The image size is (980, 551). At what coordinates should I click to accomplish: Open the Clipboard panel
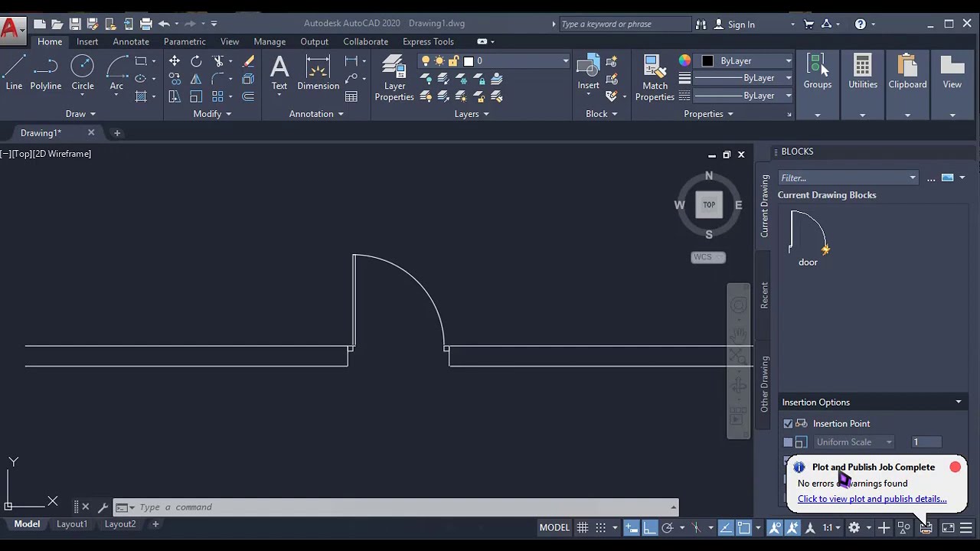907,73
